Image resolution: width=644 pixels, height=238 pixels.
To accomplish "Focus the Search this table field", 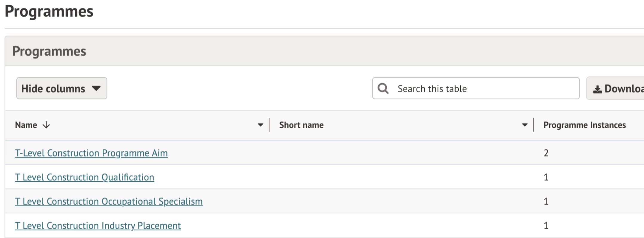I will 483,89.
